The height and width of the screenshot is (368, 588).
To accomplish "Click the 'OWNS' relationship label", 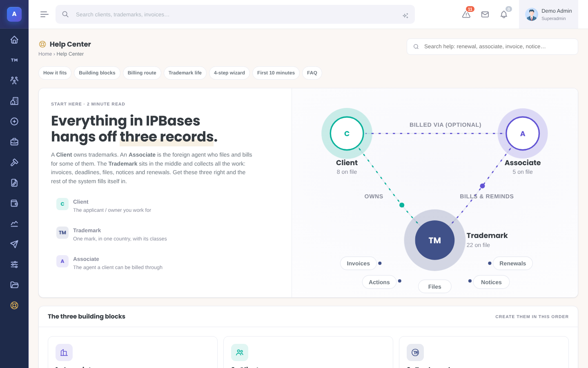I will point(374,196).
